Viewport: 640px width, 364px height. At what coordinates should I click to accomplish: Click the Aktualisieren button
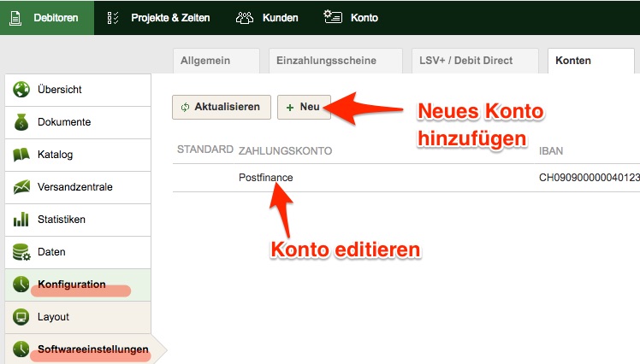[222, 107]
